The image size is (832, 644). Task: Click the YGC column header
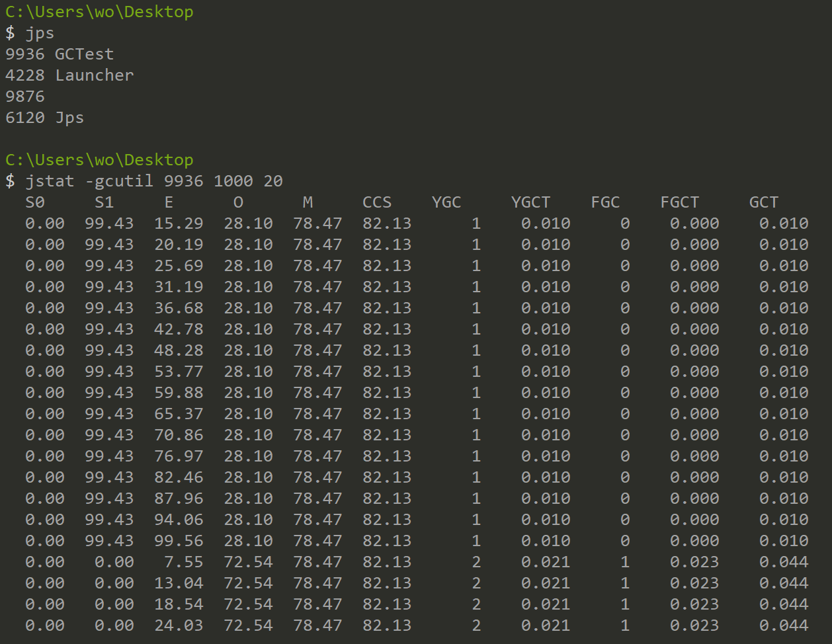(x=446, y=202)
